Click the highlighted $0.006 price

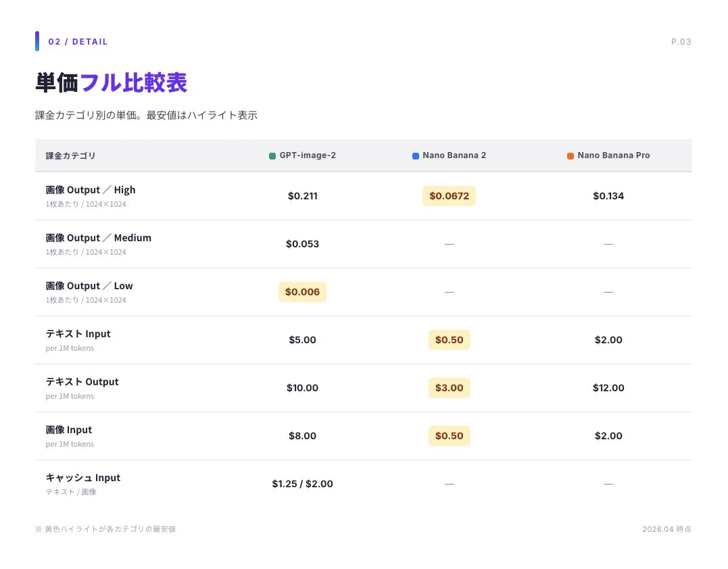pos(302,292)
